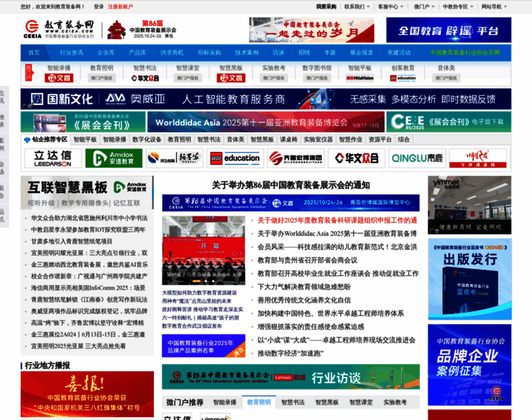532x420 pixels.
Task: Open headline 关于举办第86届中国教育装备展示会的通知
Action: tap(290, 185)
